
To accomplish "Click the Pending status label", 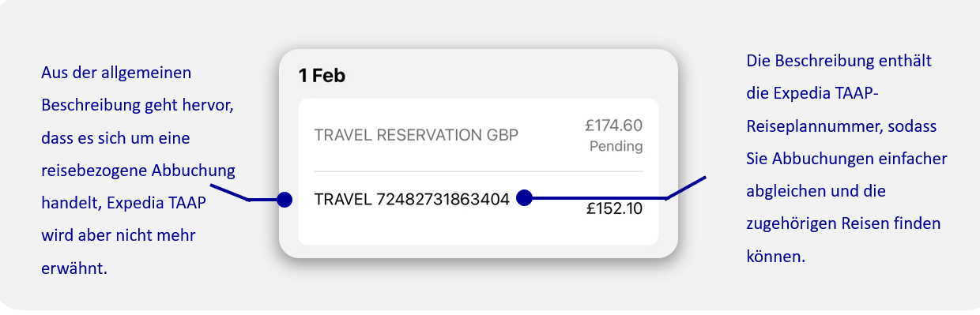I will coord(616,146).
